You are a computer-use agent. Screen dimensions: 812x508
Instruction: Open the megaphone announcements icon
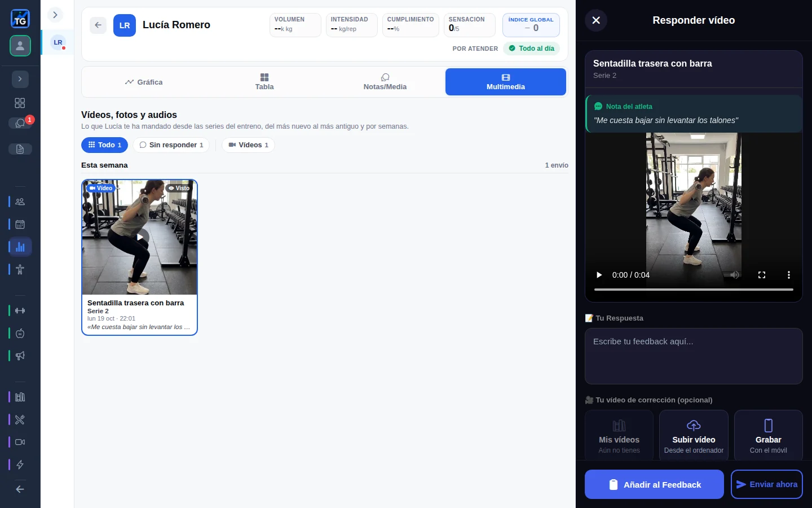pos(20,356)
